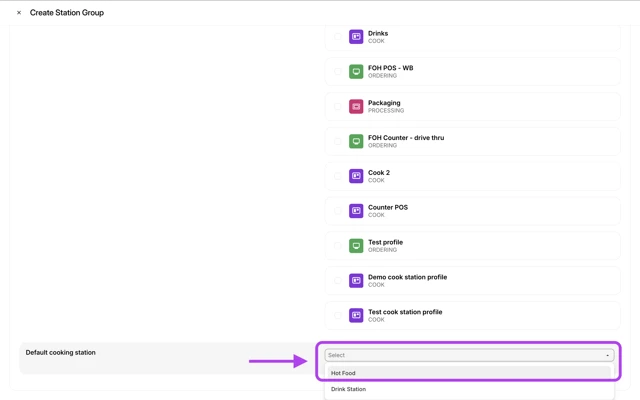The width and height of the screenshot is (640, 400).
Task: Click the FOH Counter - drive thru icon
Action: tap(356, 141)
